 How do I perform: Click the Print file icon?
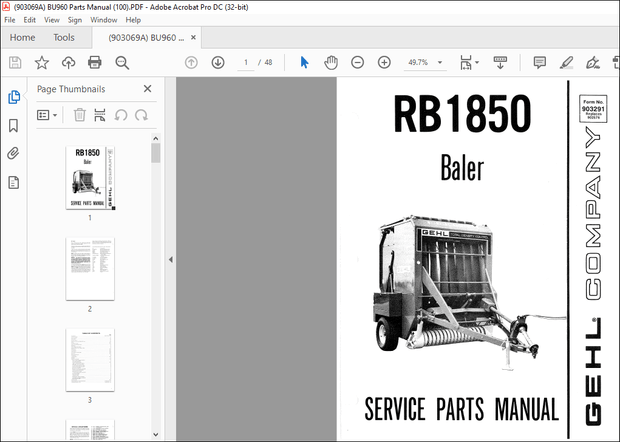95,62
